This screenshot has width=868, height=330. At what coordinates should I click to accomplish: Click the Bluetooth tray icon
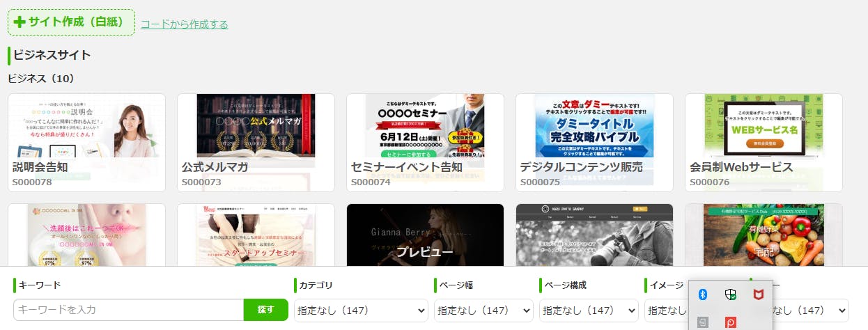tap(704, 295)
